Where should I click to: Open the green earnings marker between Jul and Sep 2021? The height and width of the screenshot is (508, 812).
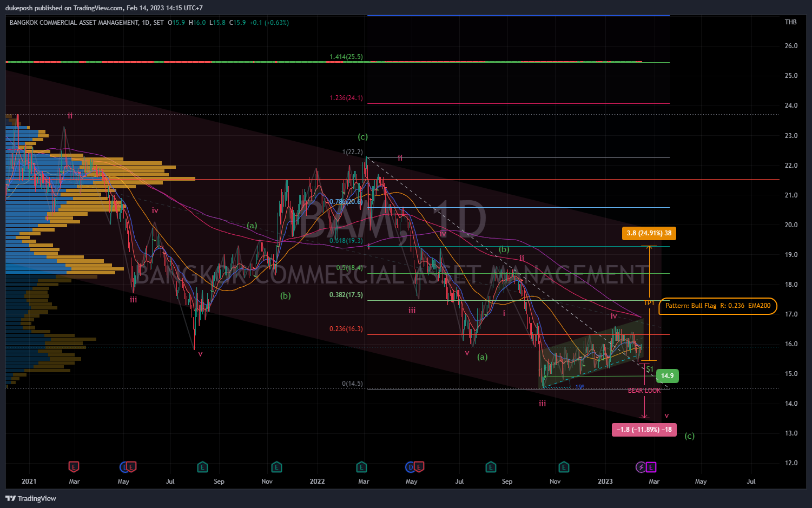[202, 466]
